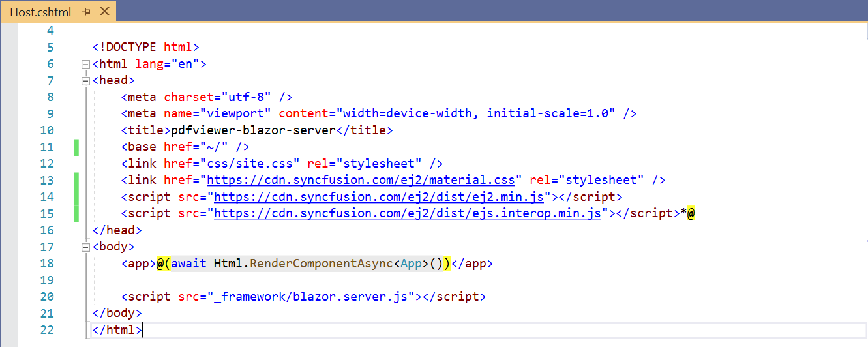The height and width of the screenshot is (347, 868).
Task: Collapse the <html lang="en"> block
Action: (x=85, y=64)
